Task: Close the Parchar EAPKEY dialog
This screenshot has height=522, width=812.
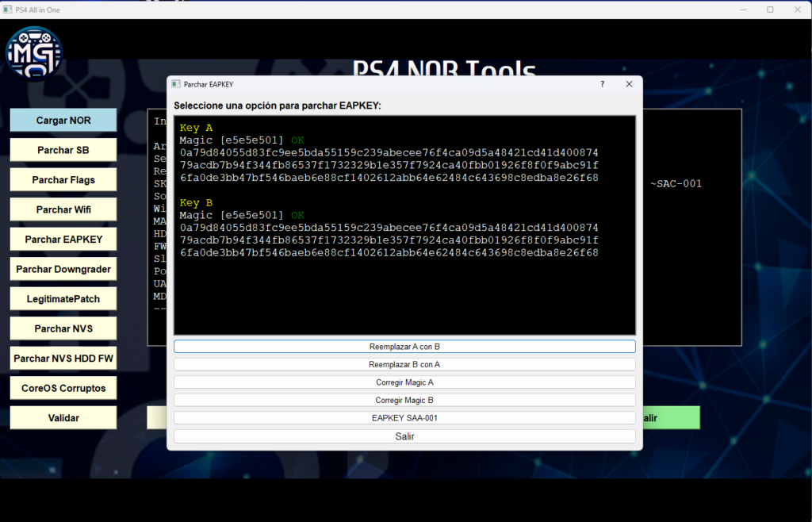Action: [629, 84]
